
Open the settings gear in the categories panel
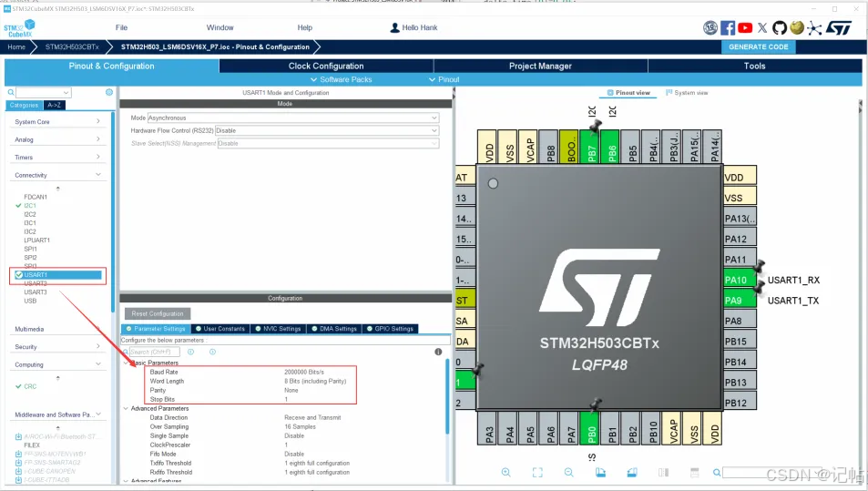coord(109,92)
